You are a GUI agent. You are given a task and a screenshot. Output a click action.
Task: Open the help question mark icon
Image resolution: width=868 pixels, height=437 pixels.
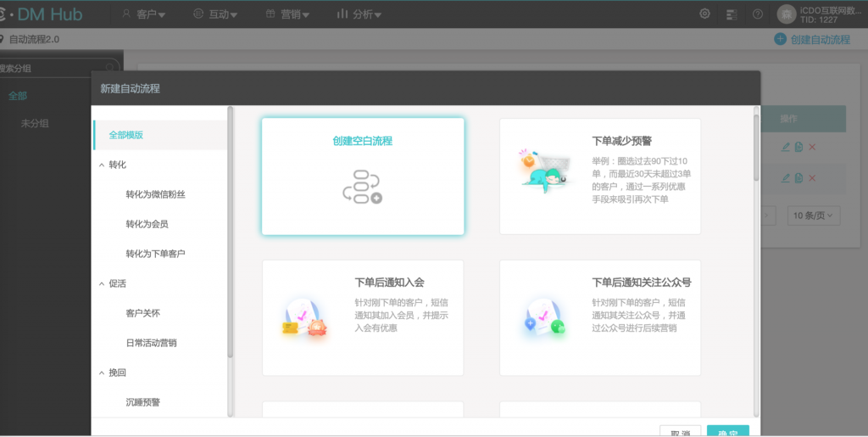[x=758, y=14]
